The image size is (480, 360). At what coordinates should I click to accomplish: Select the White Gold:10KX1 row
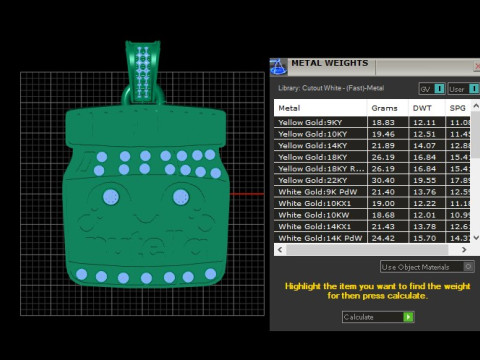pyautogui.click(x=372, y=203)
